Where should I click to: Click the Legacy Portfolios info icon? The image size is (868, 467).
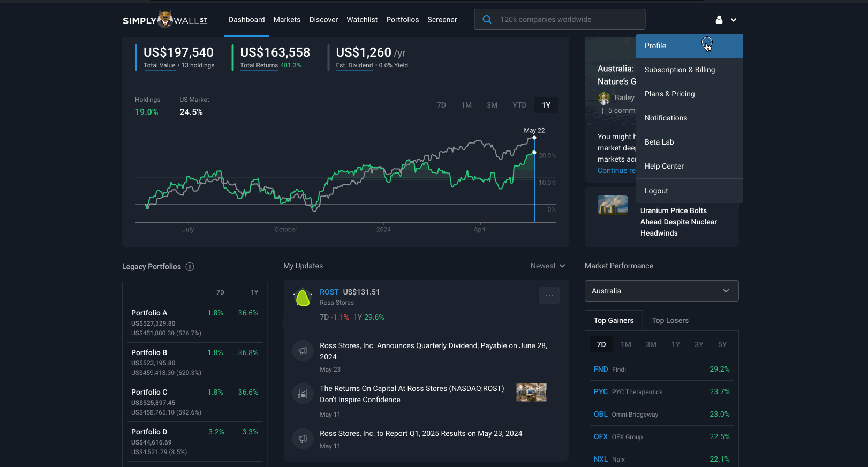(x=190, y=267)
